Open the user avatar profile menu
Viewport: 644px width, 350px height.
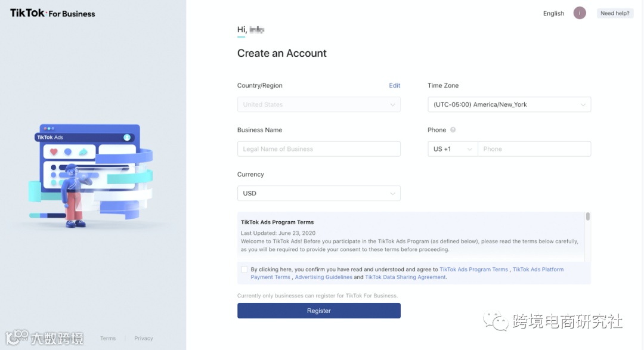580,13
